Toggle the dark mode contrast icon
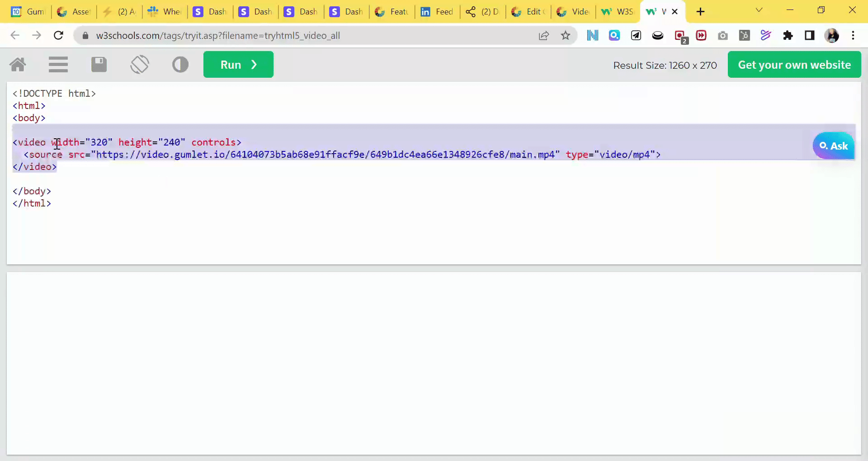The width and height of the screenshot is (868, 461). tap(180, 65)
